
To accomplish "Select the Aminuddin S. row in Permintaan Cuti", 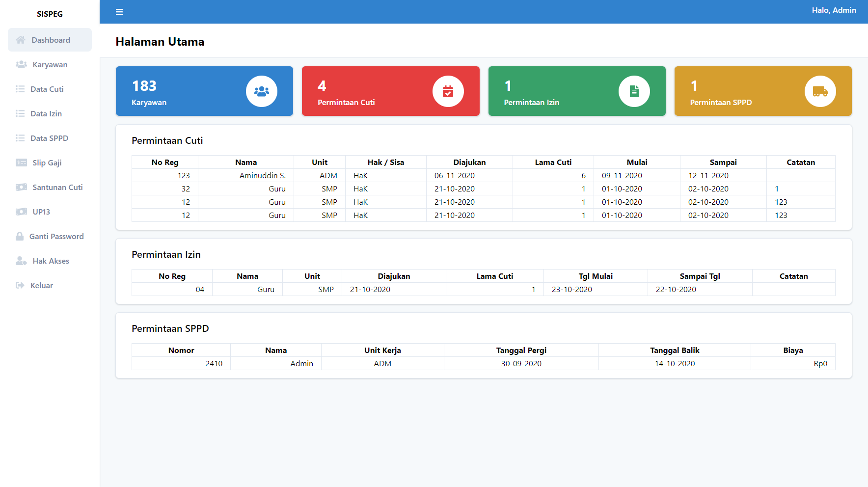I will point(483,175).
